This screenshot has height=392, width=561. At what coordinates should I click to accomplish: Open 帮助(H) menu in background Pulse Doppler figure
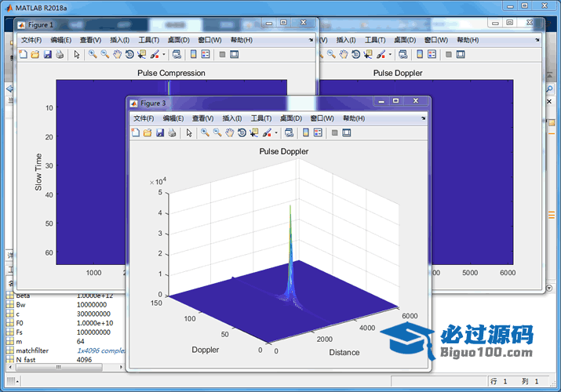pos(468,40)
